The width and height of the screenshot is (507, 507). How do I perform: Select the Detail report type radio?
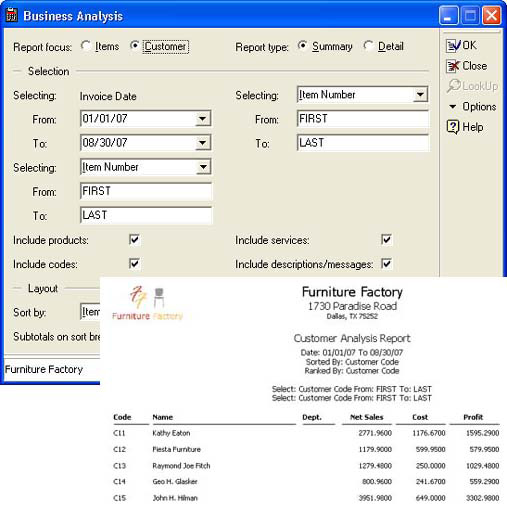(368, 46)
